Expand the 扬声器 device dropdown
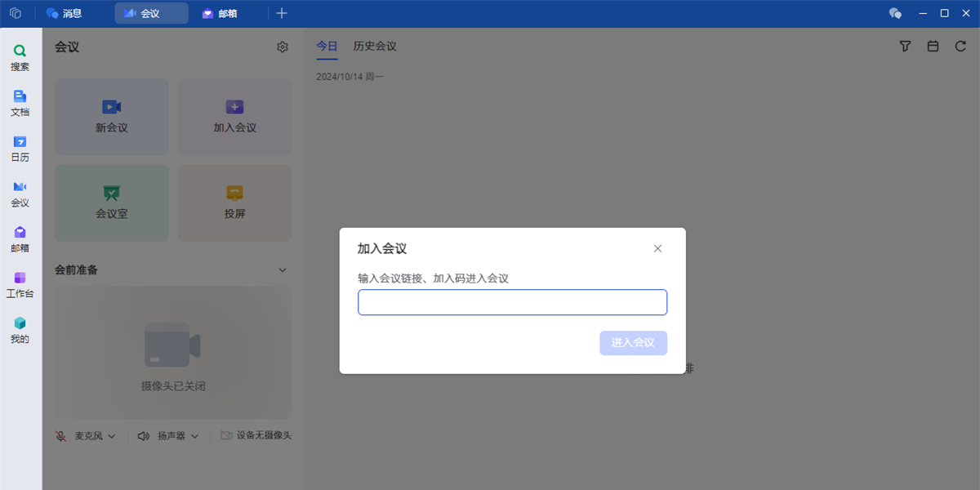This screenshot has height=490, width=980. coord(194,436)
